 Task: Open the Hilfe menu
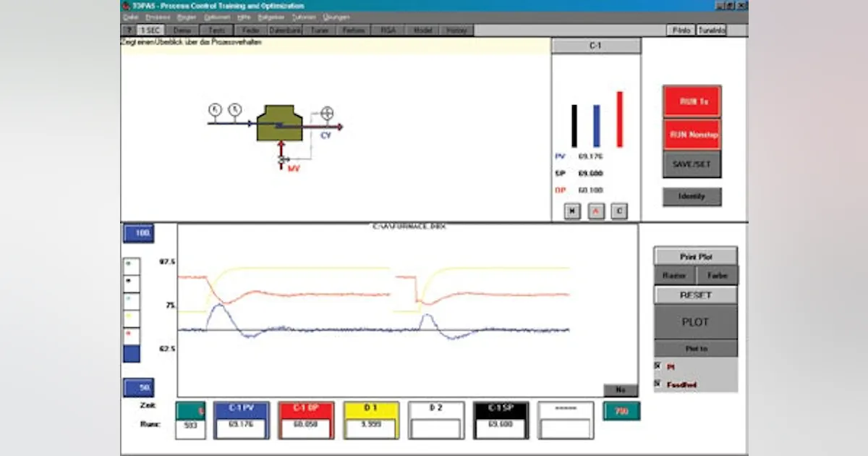[244, 17]
